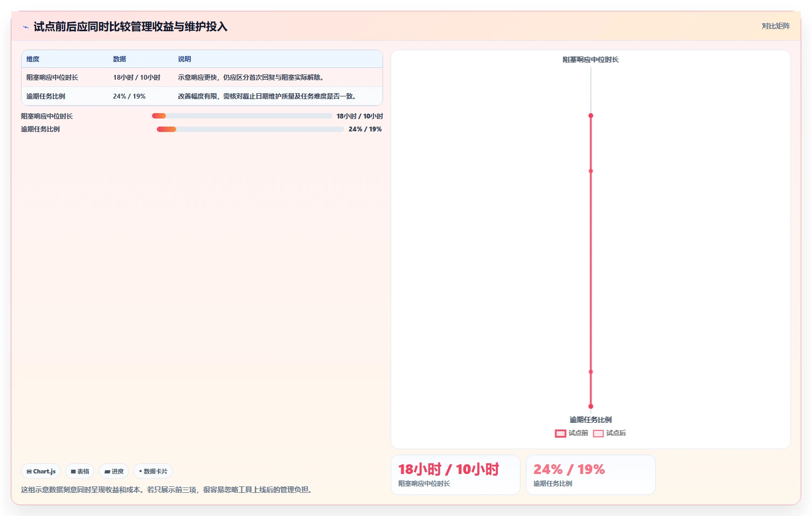Select table cell 24% / 19%
The width and height of the screenshot is (812, 516).
(x=129, y=96)
